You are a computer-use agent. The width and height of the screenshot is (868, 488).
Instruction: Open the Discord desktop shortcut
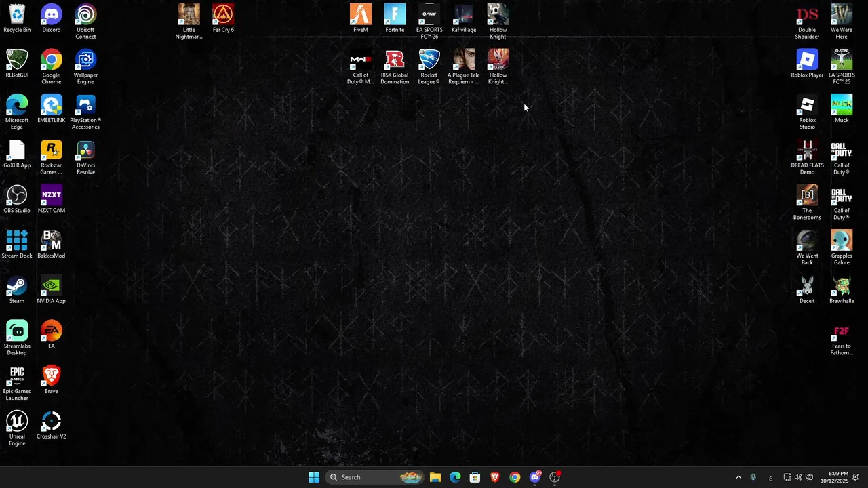click(52, 19)
